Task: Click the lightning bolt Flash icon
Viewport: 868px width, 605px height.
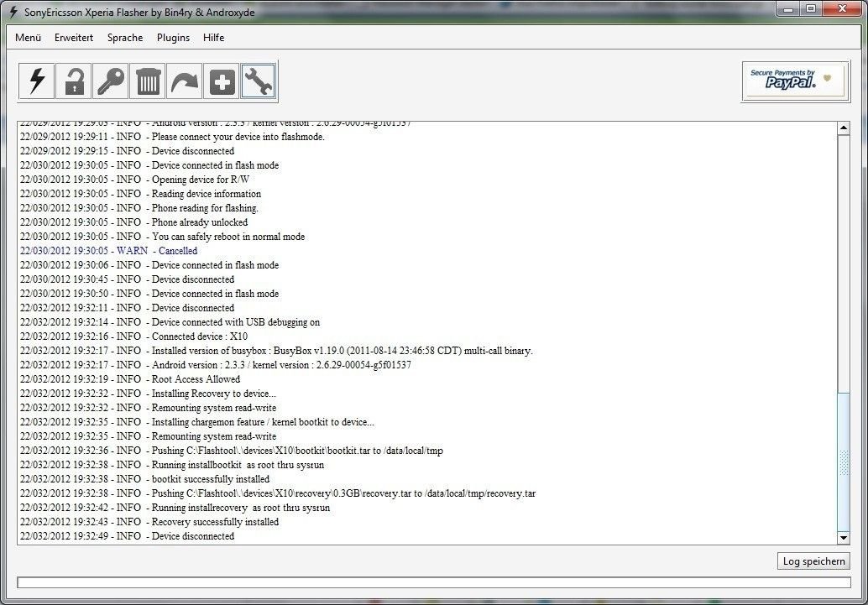Action: pos(37,81)
